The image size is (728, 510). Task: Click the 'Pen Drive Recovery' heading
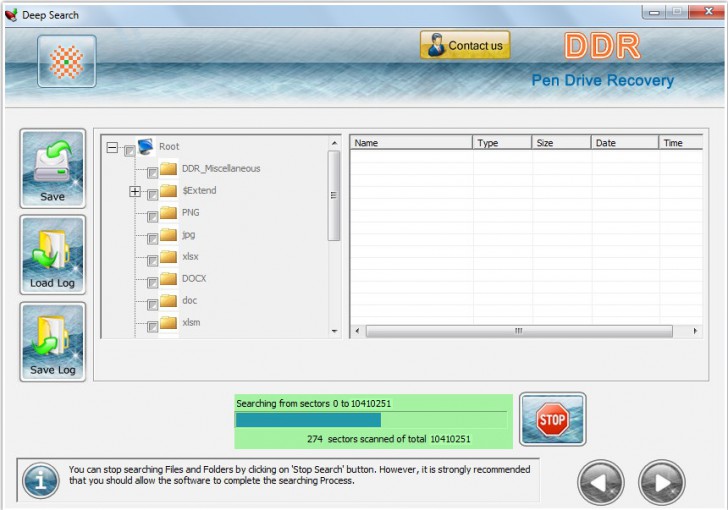[603, 80]
